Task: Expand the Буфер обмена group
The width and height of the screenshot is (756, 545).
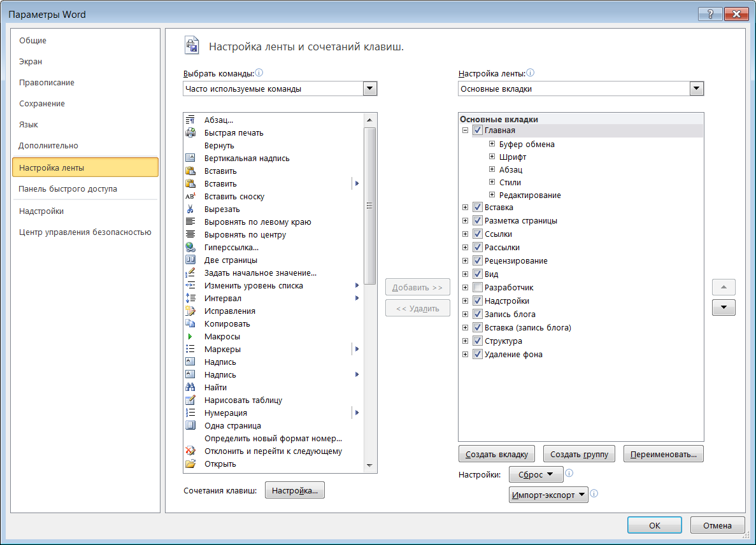Action: [492, 144]
